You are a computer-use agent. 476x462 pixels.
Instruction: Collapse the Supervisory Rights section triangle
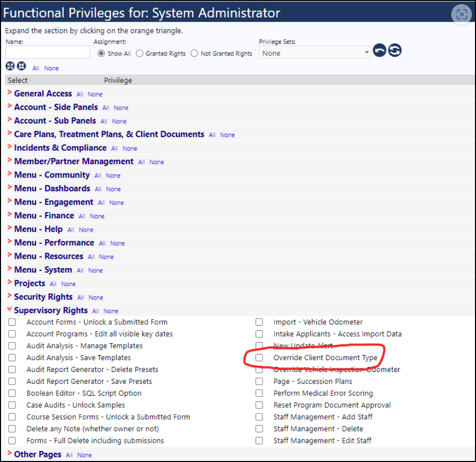tap(10, 309)
